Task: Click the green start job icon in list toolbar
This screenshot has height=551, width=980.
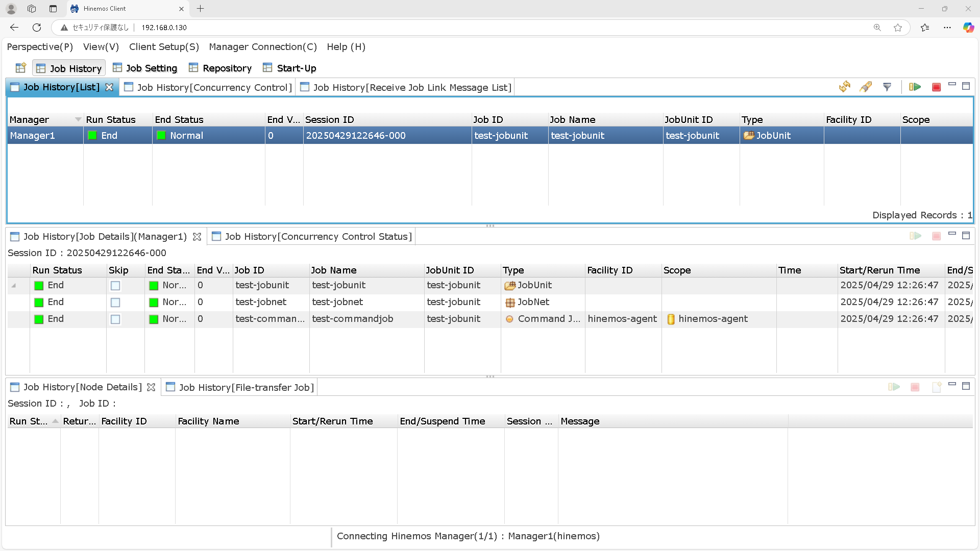Action: [x=915, y=87]
